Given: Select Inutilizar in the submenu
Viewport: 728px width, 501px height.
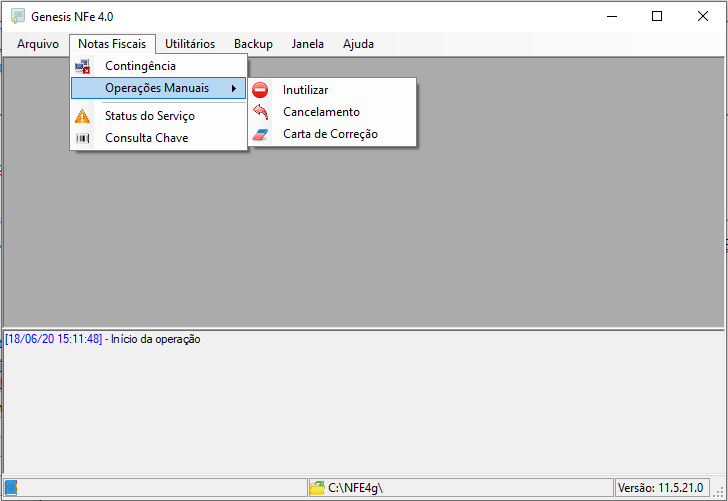Looking at the screenshot, I should point(332,90).
